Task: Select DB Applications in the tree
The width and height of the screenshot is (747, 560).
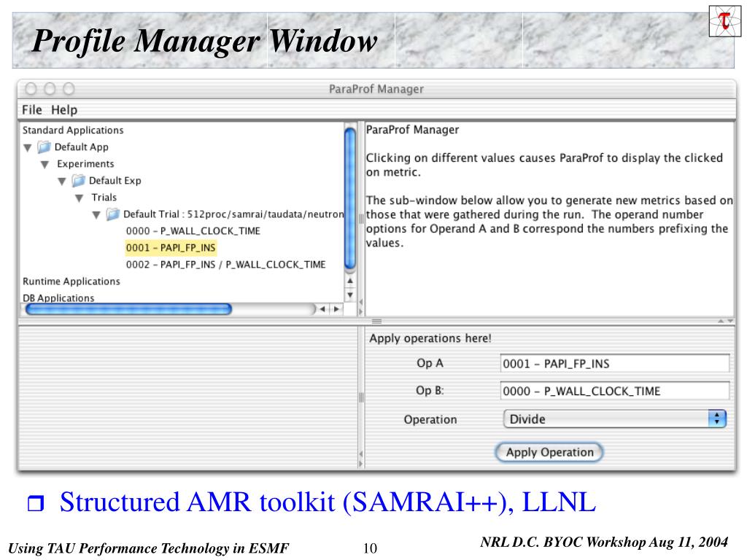Action: pos(58,297)
